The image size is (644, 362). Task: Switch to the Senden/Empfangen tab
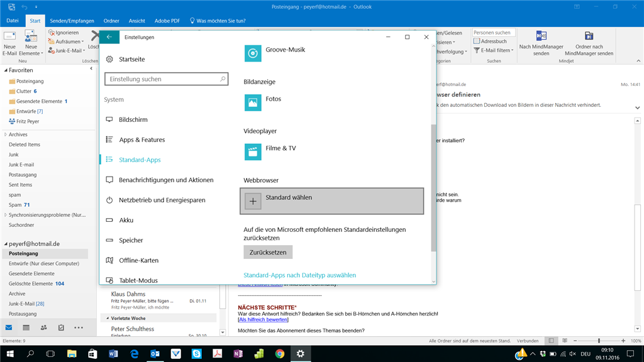(72, 21)
